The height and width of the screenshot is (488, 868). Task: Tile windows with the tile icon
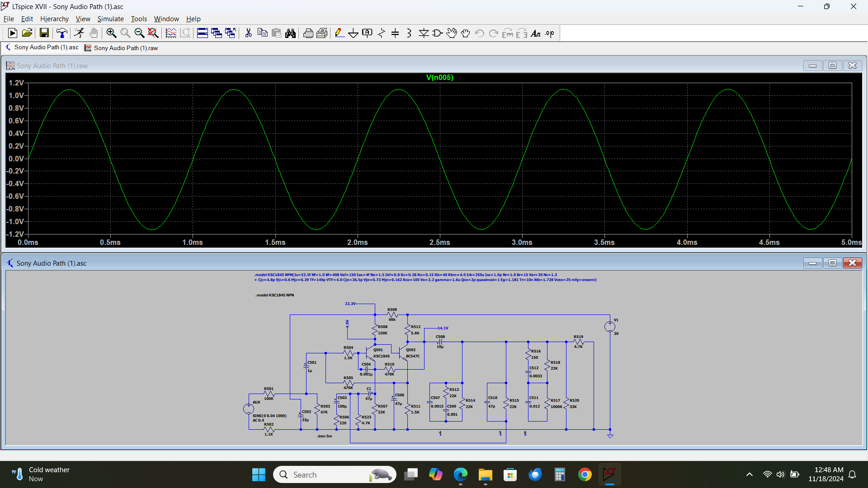point(203,33)
